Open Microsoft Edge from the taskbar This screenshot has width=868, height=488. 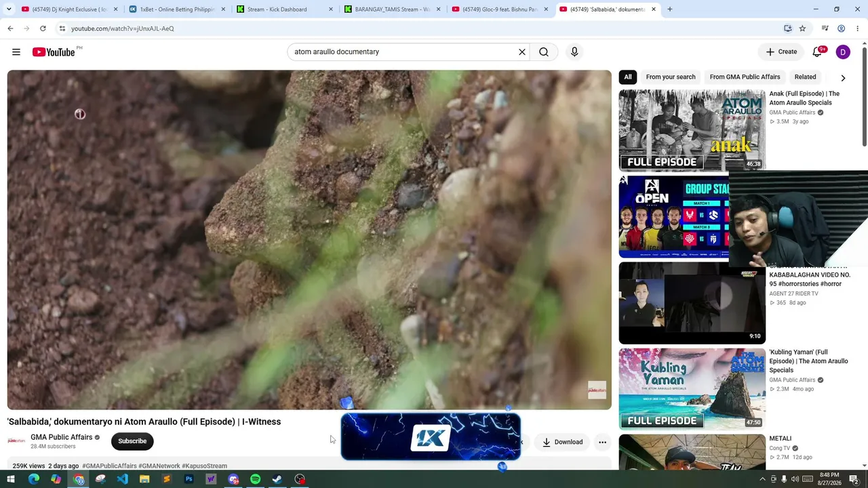pos(33,479)
